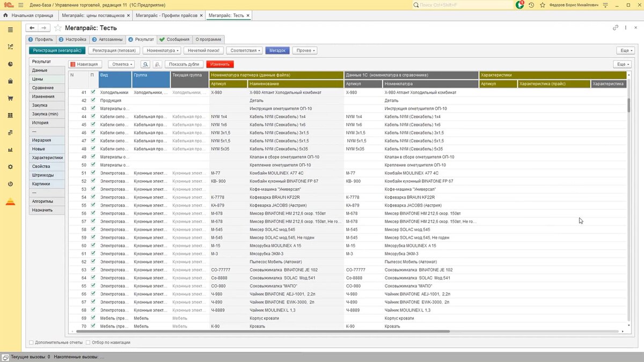The width and height of the screenshot is (644, 362).
Task: Switch to the Профиль tab
Action: point(41,39)
